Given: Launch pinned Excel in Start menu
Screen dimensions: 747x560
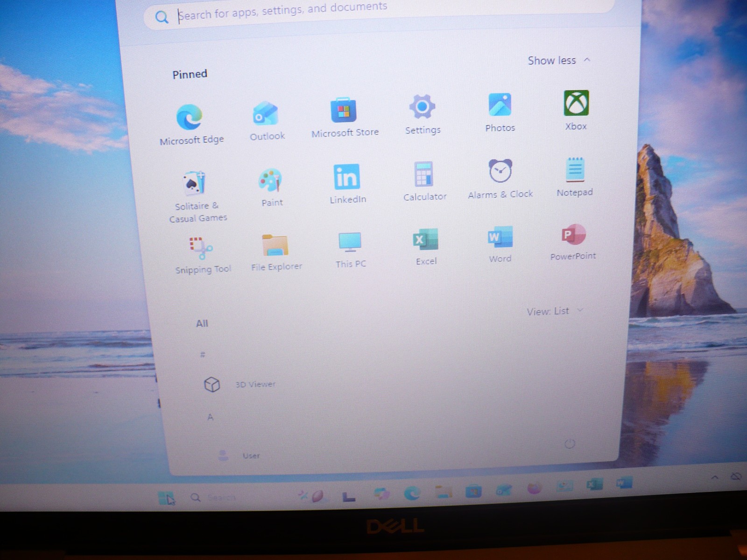Looking at the screenshot, I should coord(426,247).
